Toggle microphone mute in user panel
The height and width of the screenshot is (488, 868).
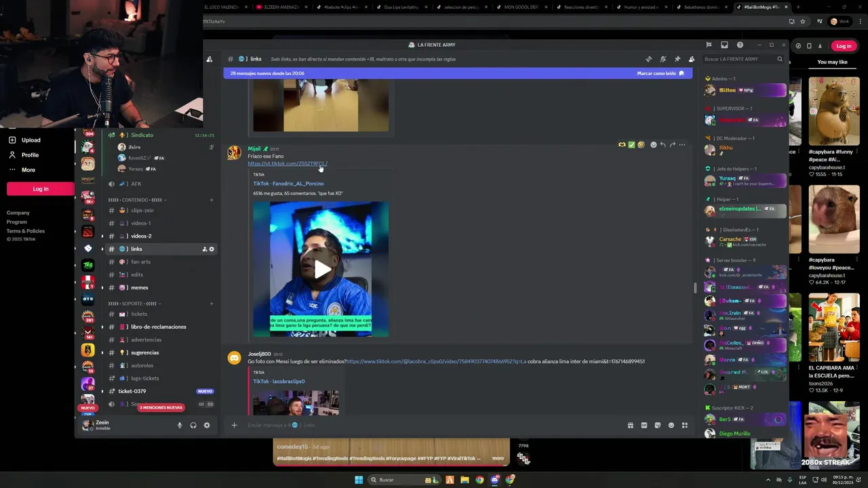coord(180,425)
